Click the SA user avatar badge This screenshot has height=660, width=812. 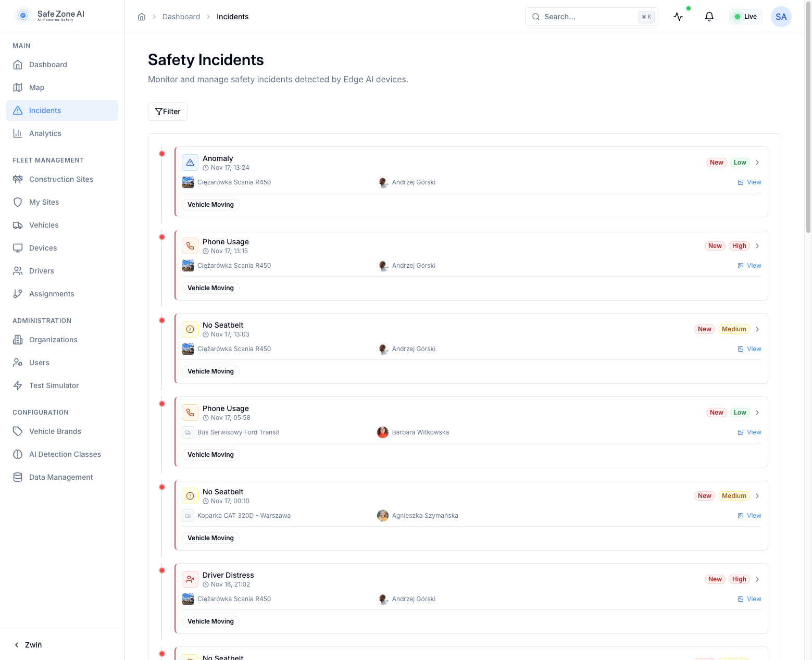point(781,16)
